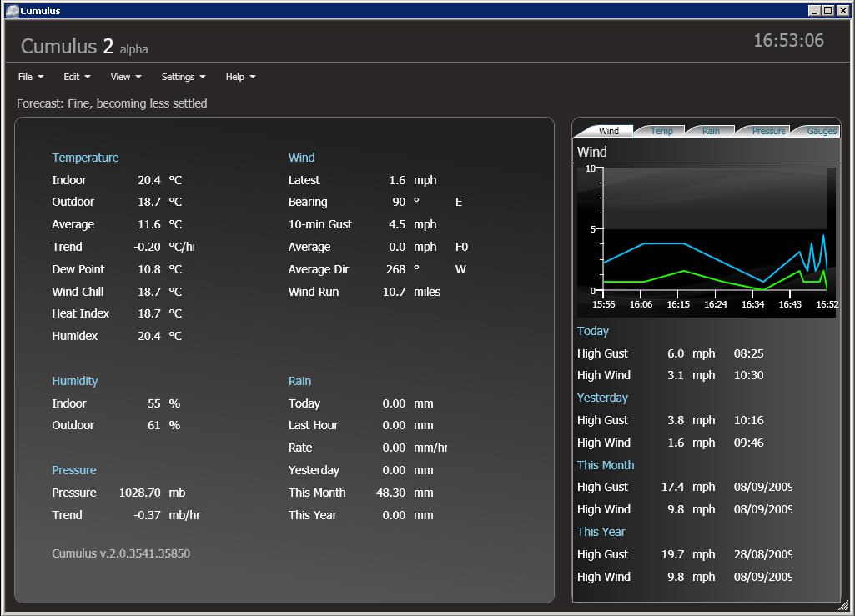855x616 pixels.
Task: Click the resize grip in the window corner
Action: pos(842,605)
